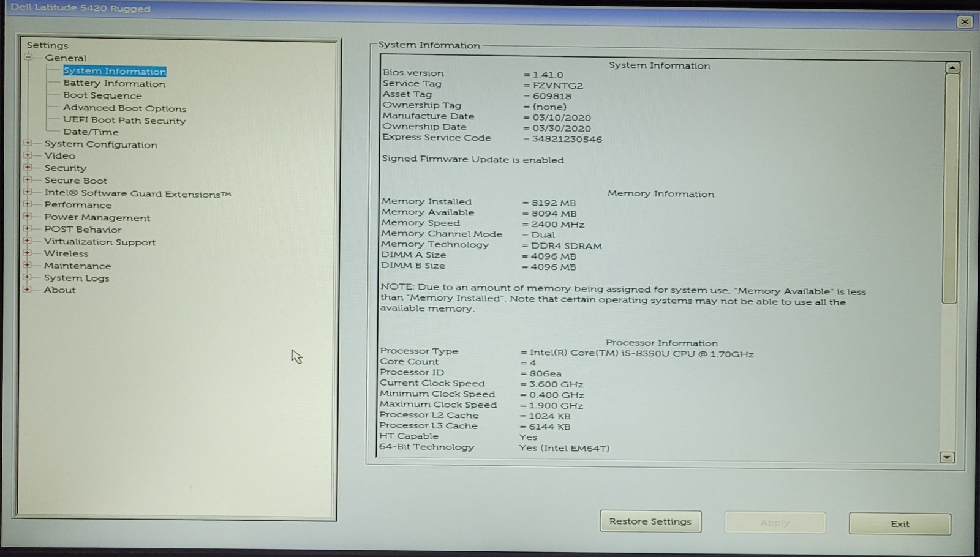Expand Intel Software Guard Extensions node

(x=28, y=192)
